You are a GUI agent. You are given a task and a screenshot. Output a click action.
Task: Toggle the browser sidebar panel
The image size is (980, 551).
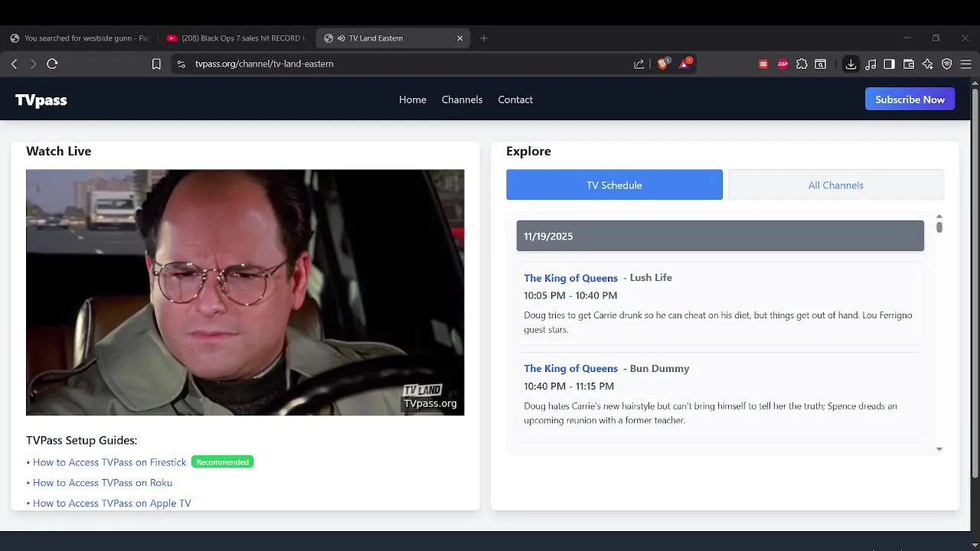click(889, 64)
